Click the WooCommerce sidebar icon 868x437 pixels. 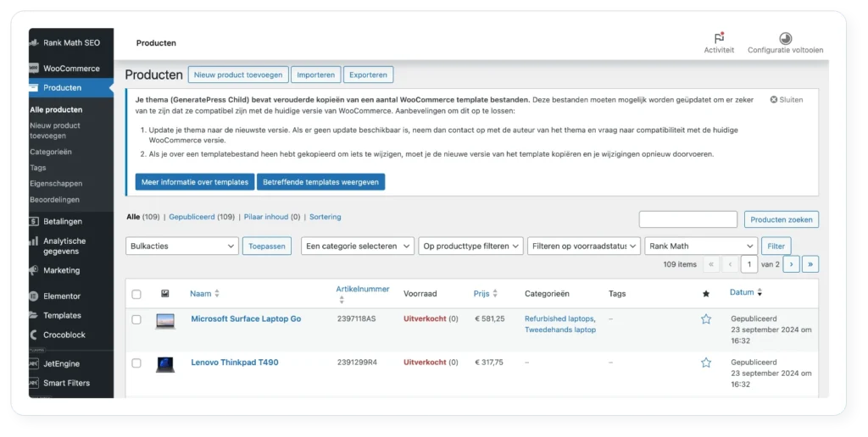point(34,68)
